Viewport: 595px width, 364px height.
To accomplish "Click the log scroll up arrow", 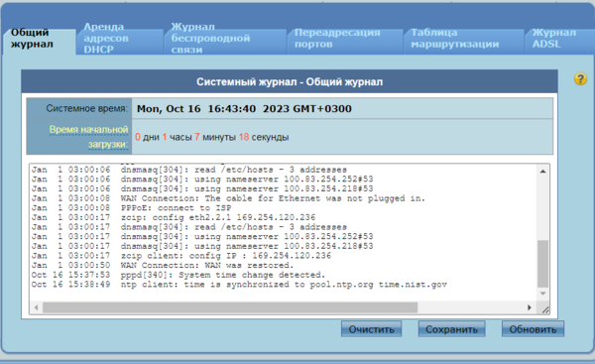I will pyautogui.click(x=543, y=172).
